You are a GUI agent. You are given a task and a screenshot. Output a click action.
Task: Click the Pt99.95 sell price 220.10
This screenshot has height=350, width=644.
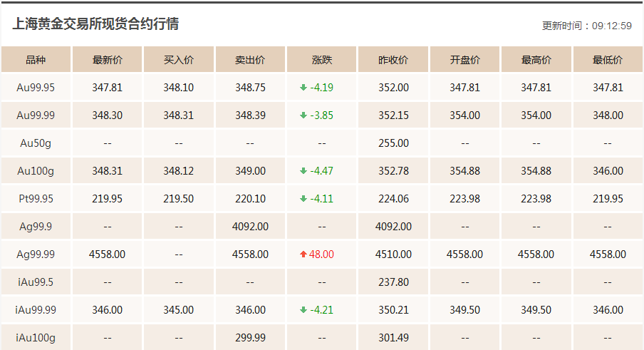[x=250, y=199]
